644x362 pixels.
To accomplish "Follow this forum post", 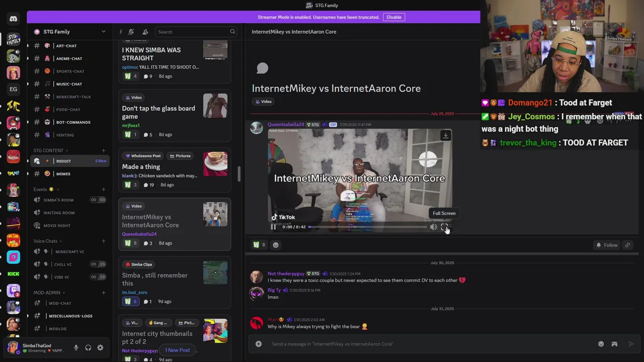I will pyautogui.click(x=606, y=245).
